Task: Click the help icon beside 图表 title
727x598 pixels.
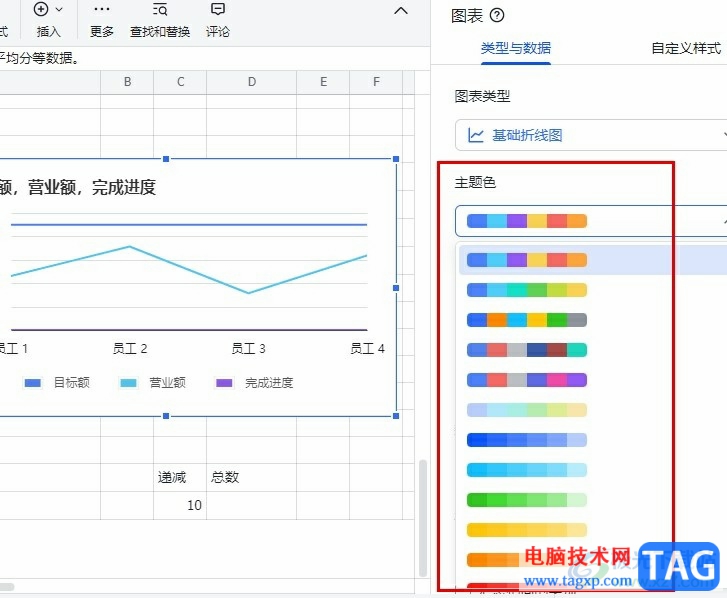Action: (497, 15)
